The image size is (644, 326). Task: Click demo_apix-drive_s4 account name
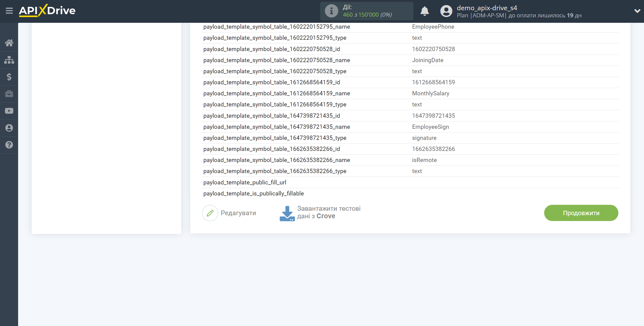pyautogui.click(x=487, y=8)
